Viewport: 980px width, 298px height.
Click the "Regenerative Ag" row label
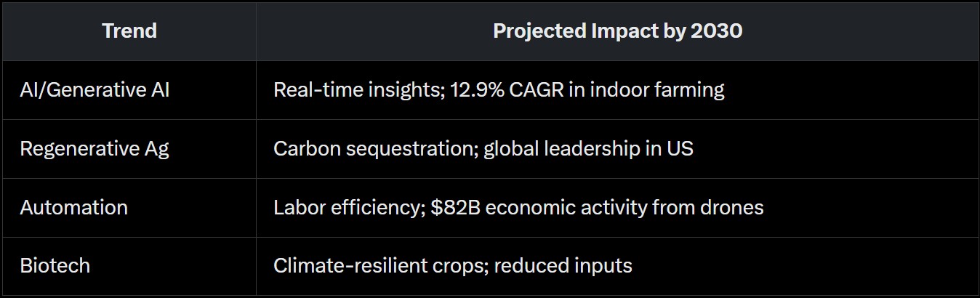coord(95,149)
